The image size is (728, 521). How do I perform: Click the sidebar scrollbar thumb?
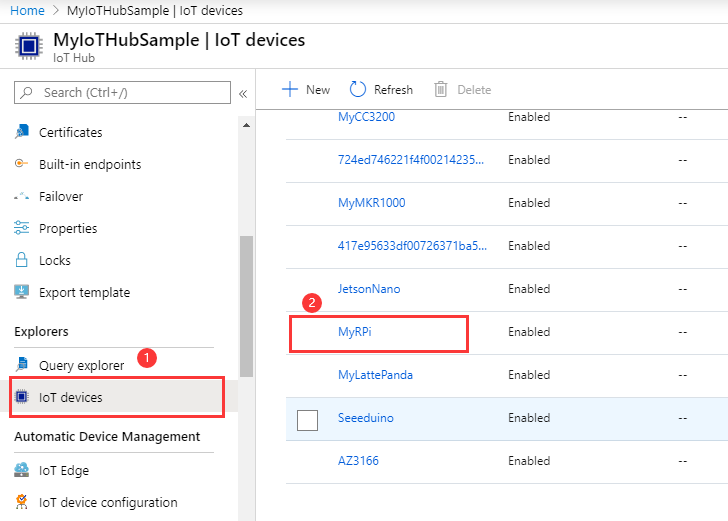tap(247, 306)
